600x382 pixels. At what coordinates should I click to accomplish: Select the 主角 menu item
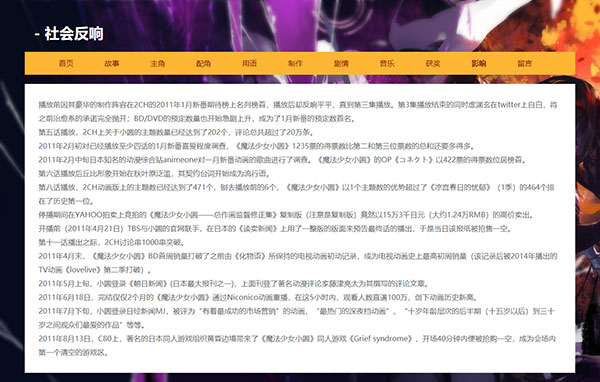158,64
